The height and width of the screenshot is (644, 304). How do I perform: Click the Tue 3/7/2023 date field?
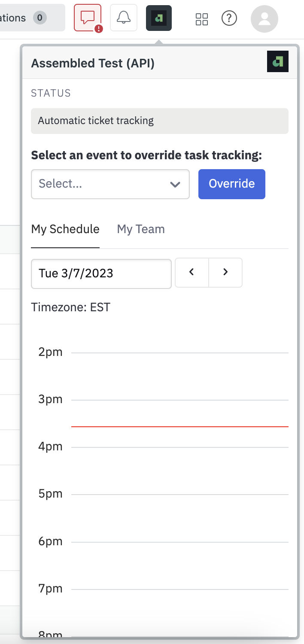pyautogui.click(x=101, y=273)
